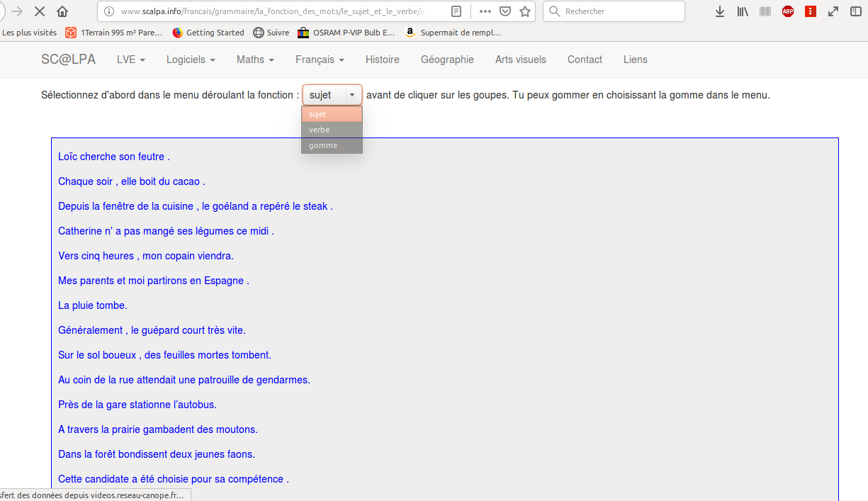Choose sujet in the open dropdown list
Screen dimensions: 868x501
[x=332, y=114]
